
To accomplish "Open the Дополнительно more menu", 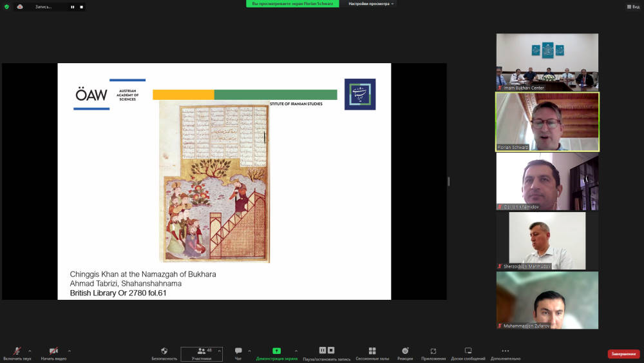I will (505, 354).
